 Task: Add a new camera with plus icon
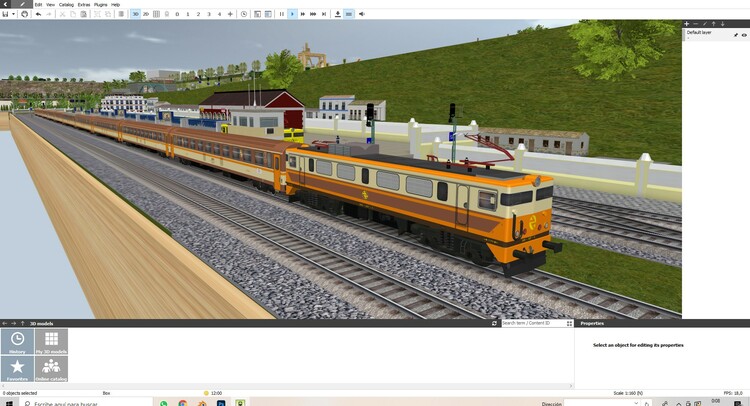230,14
